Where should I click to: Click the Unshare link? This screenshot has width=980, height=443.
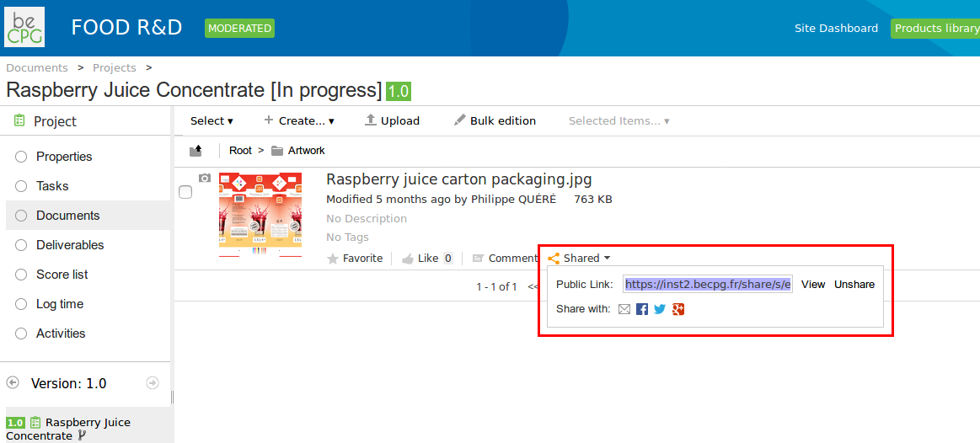pos(854,285)
